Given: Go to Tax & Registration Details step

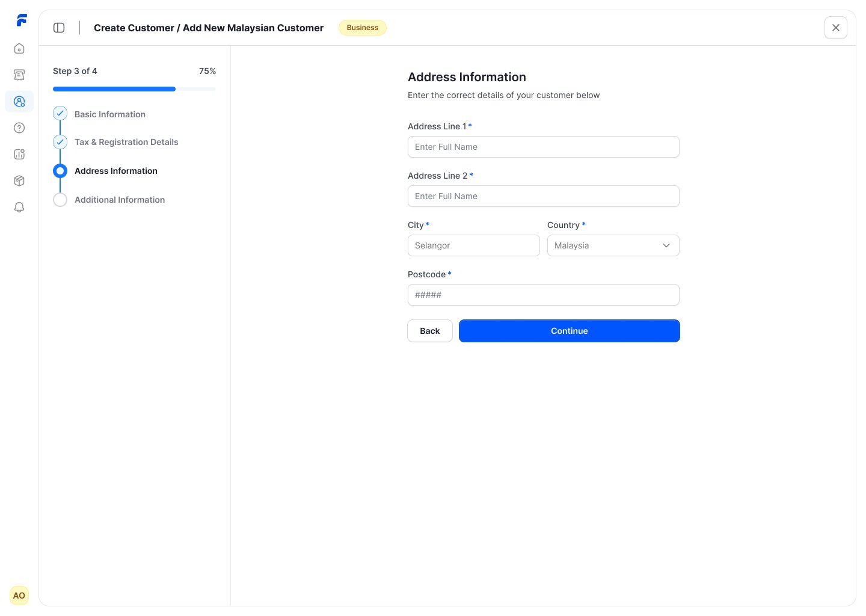Looking at the screenshot, I should [126, 142].
